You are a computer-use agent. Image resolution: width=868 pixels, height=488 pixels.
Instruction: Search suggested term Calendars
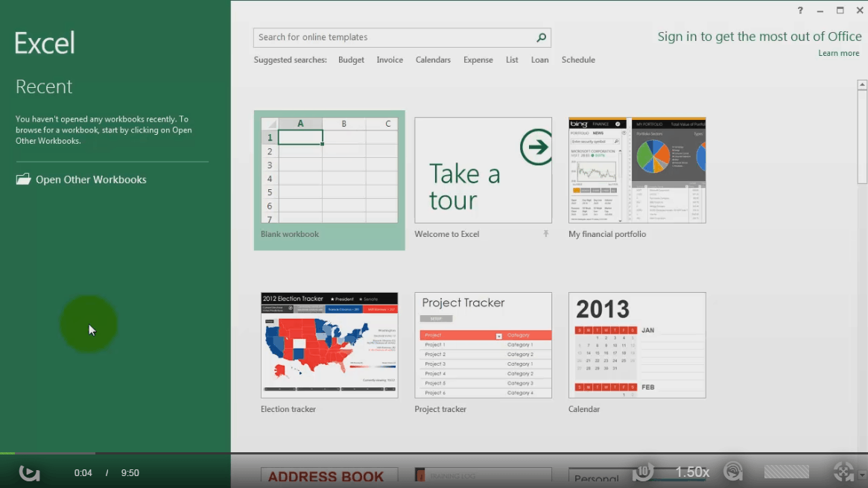click(x=433, y=60)
